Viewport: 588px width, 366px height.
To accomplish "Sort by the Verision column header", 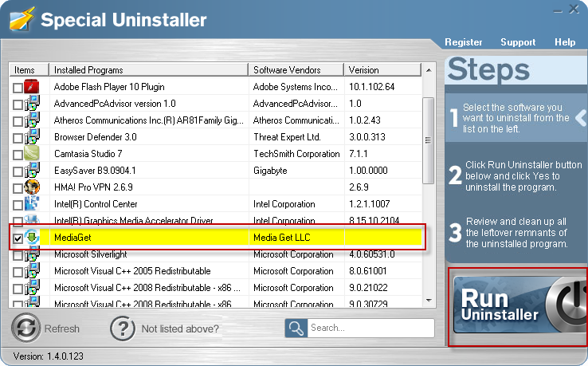I will 382,70.
